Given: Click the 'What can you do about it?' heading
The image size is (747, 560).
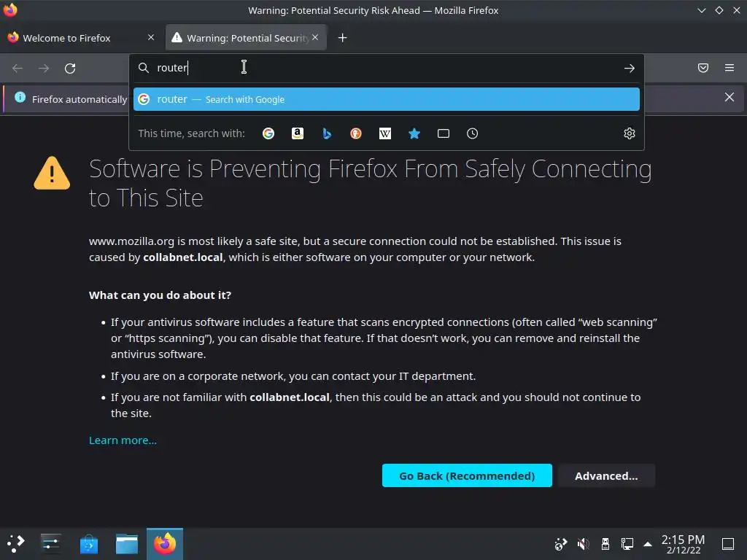Looking at the screenshot, I should [160, 295].
